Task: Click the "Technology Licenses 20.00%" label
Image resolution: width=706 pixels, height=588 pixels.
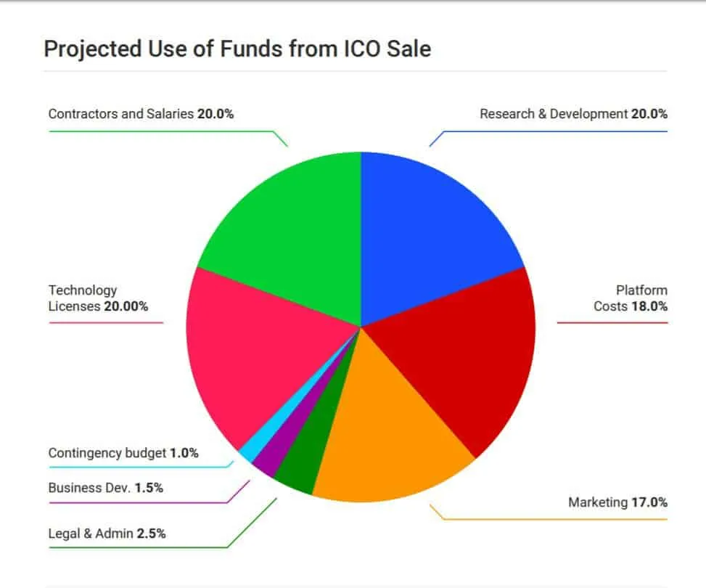Action: [98, 298]
